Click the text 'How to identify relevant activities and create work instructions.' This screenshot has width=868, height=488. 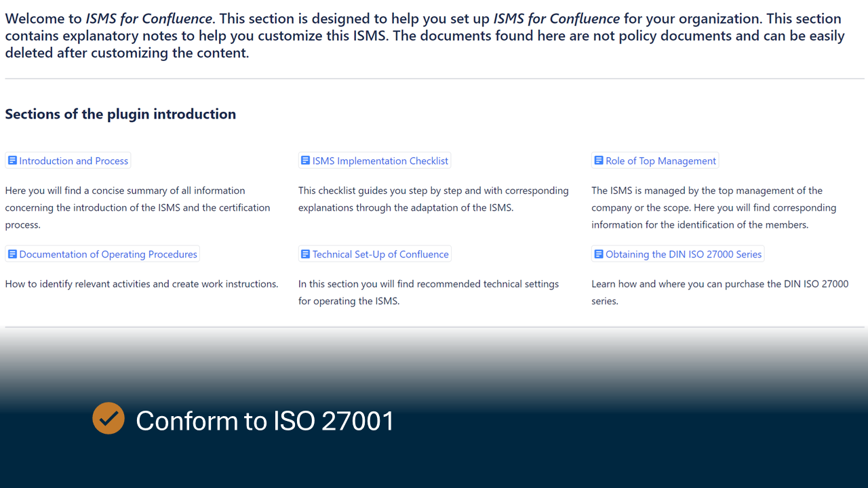(x=142, y=284)
